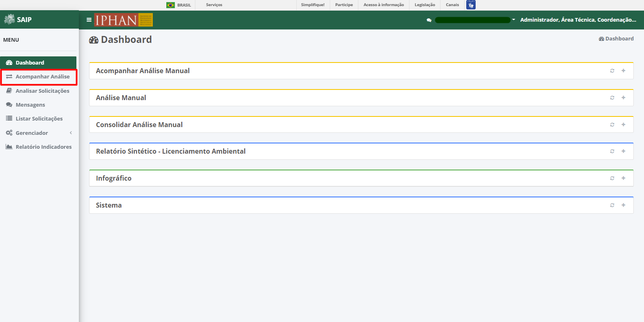Click the Dashboard breadcrumb link
The width and height of the screenshot is (644, 322).
tap(616, 38)
